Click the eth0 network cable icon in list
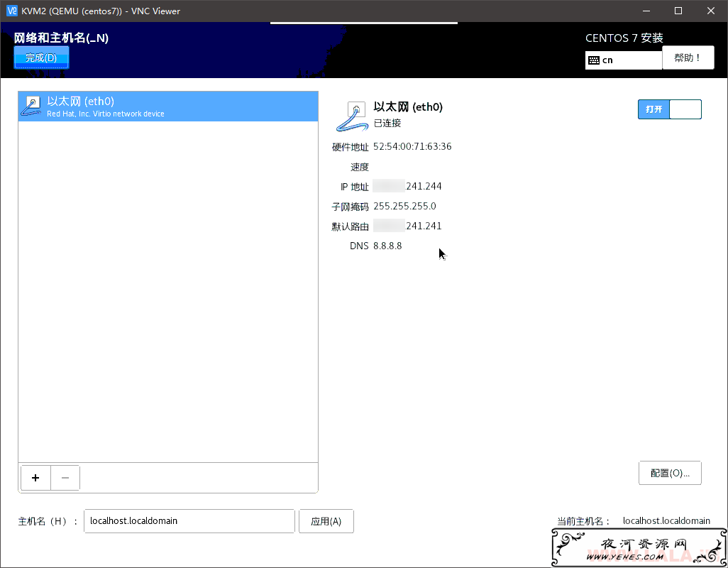 [31, 106]
